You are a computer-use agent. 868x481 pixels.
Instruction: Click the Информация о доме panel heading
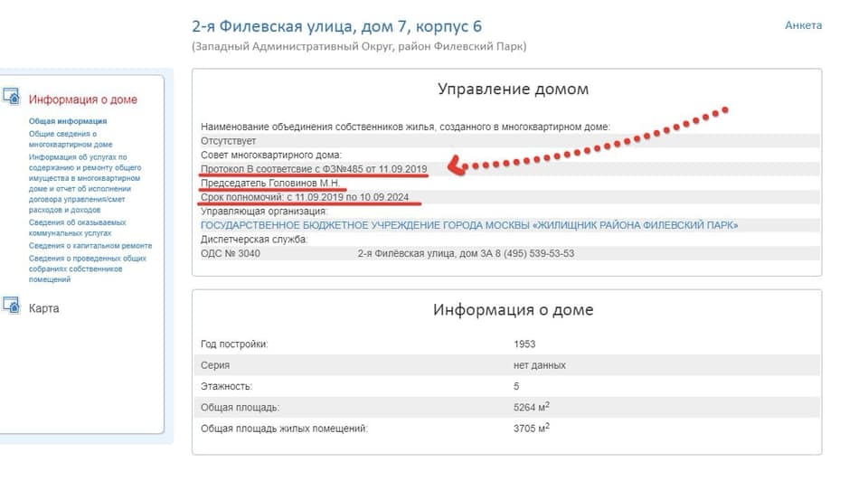click(514, 309)
